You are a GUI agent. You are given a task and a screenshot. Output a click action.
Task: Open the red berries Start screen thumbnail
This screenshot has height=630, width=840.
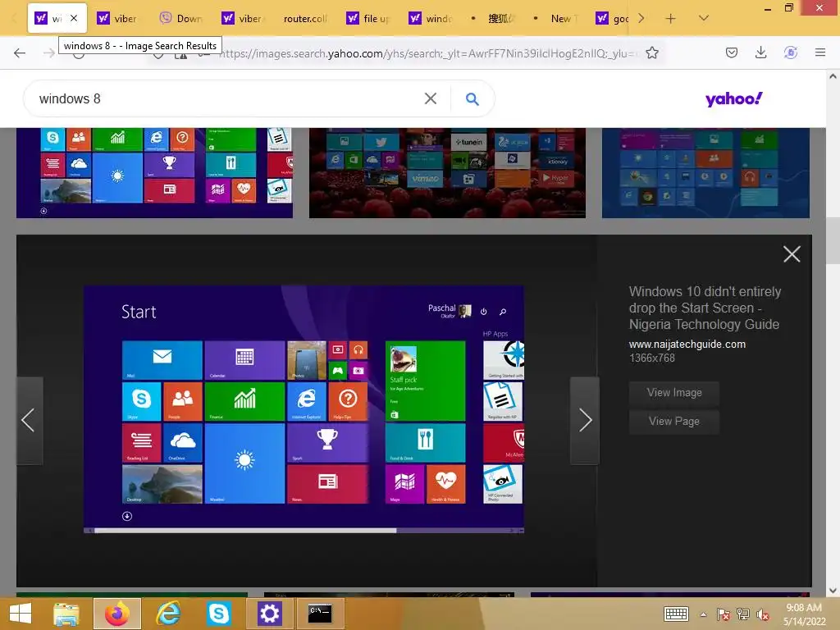click(447, 172)
